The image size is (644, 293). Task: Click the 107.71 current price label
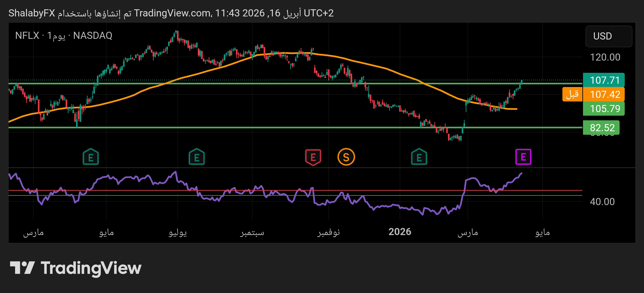(603, 80)
